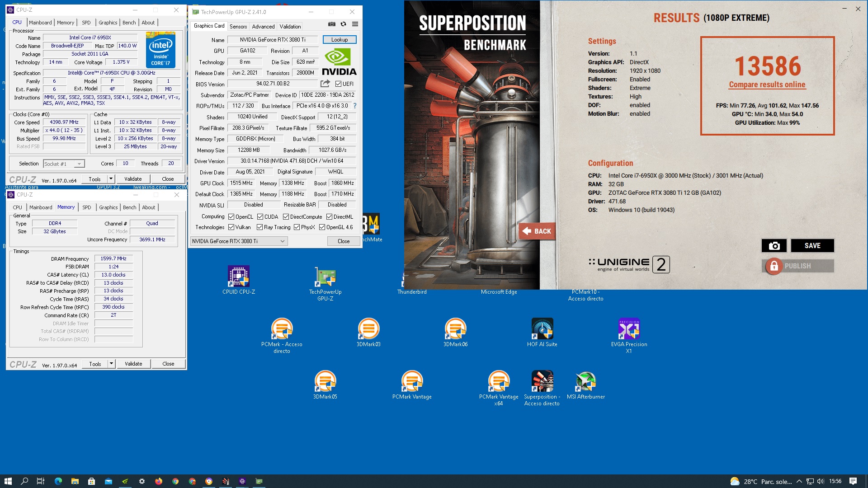
Task: Open taskbar Search magnifier
Action: (x=24, y=481)
